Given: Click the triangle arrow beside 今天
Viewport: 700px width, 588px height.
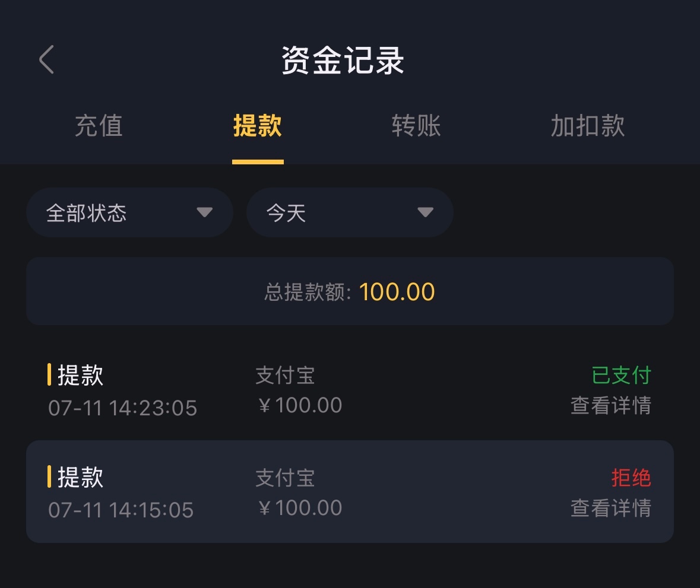Looking at the screenshot, I should point(425,212).
